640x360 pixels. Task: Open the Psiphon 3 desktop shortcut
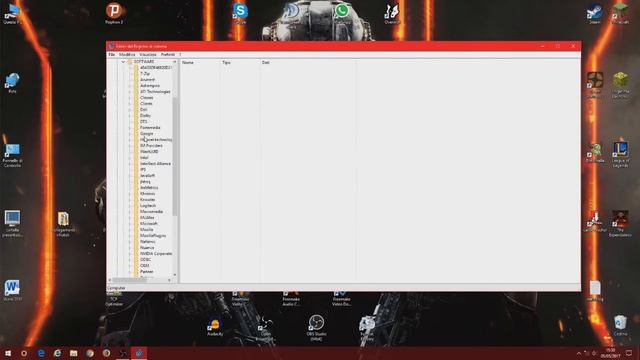click(x=114, y=13)
